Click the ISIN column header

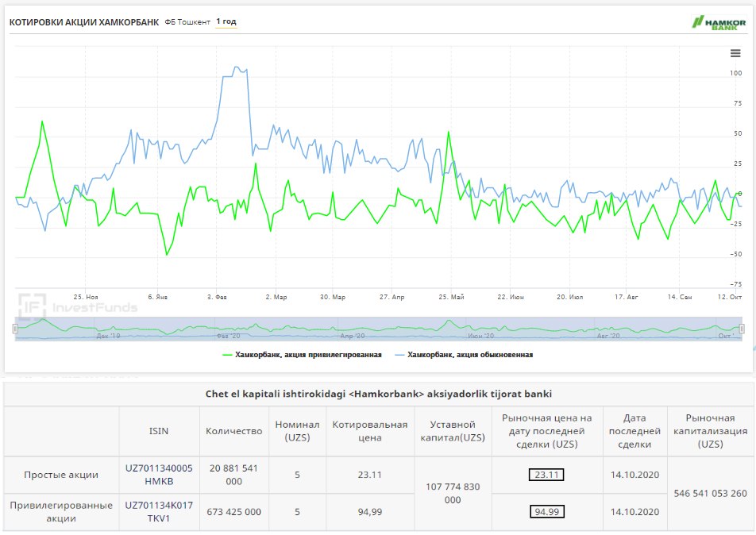tap(159, 431)
